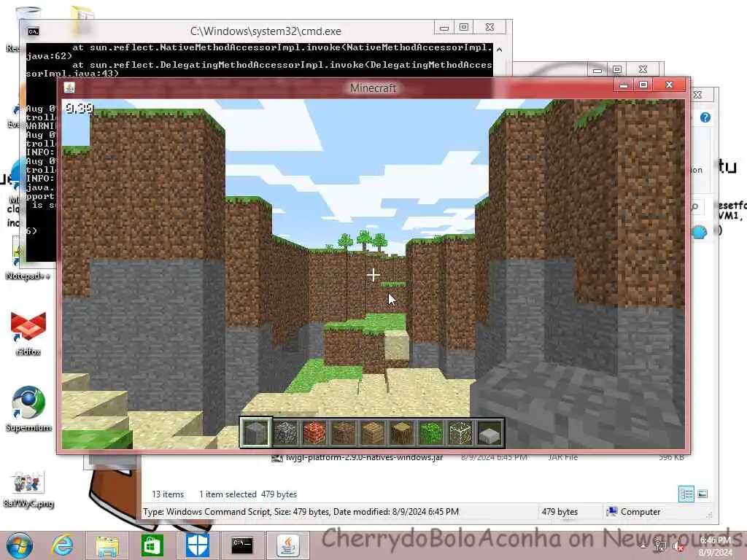This screenshot has height=560, width=747.
Task: Click the muted volume tray icon
Action: tap(677, 546)
